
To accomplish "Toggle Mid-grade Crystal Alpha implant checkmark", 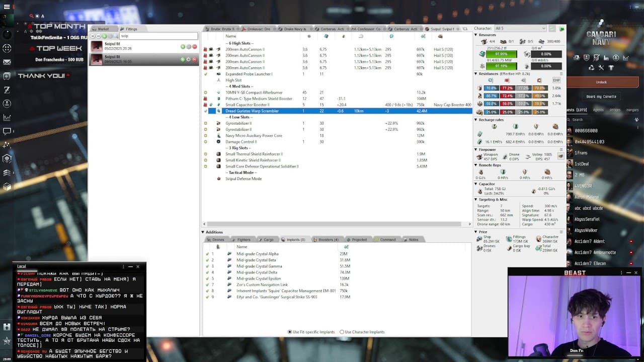I will [207, 254].
